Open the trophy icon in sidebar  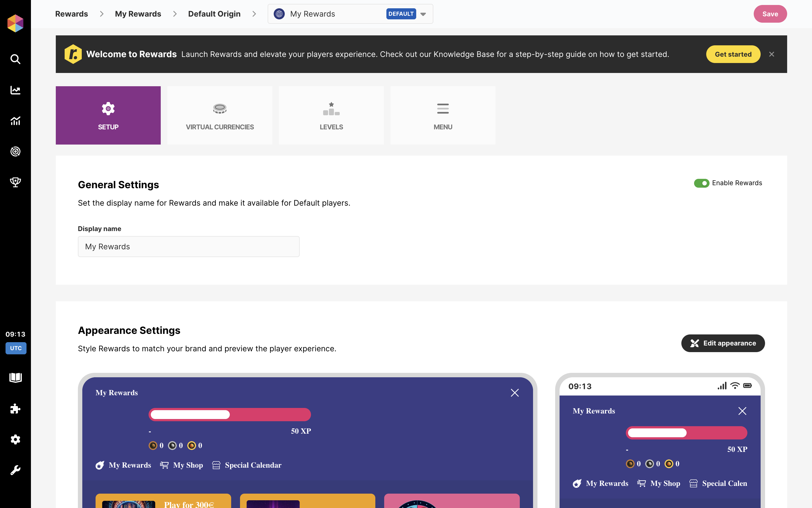point(15,182)
